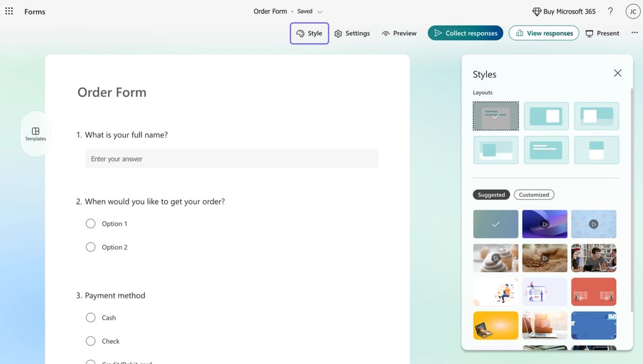This screenshot has width=643, height=364.
Task: Click Buy Microsoft 365 diamond link
Action: coord(564,12)
